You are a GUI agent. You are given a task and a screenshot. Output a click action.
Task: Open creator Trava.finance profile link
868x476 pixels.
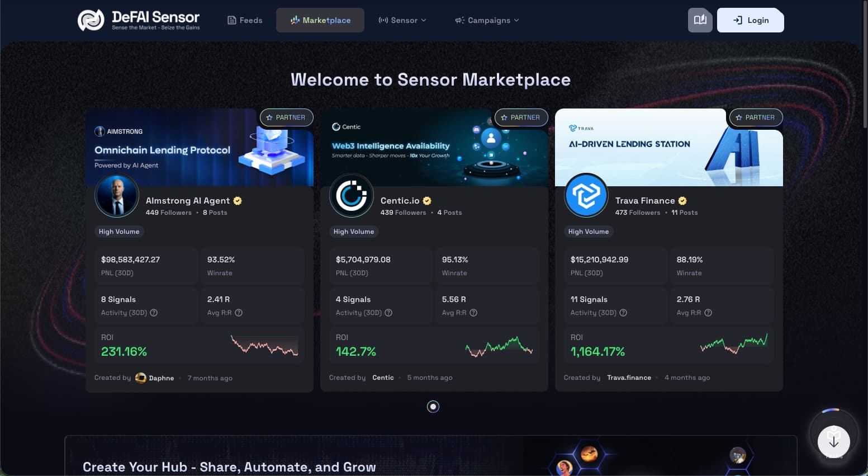tap(629, 378)
